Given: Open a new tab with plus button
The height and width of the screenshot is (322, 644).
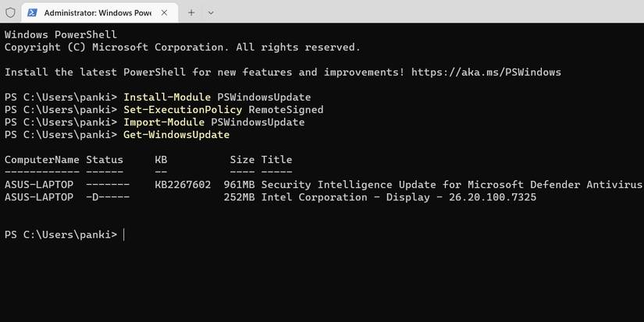Looking at the screenshot, I should pos(191,12).
